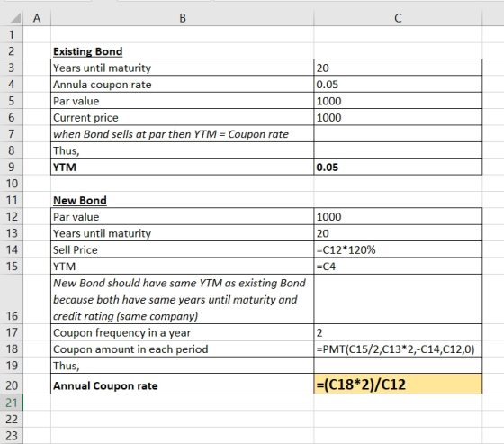Select column A header
504x444 pixels.
(x=37, y=18)
